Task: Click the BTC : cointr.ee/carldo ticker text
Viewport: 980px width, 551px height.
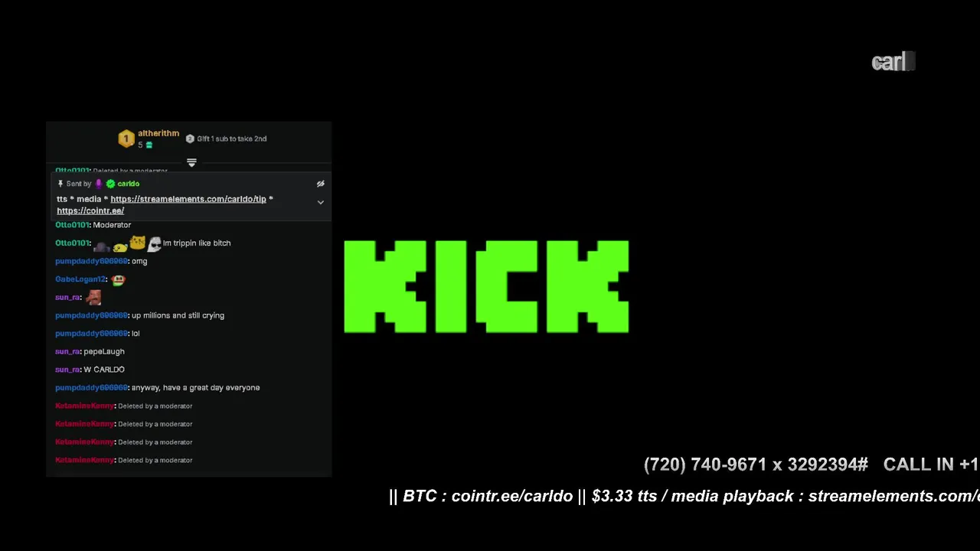Action: point(488,496)
